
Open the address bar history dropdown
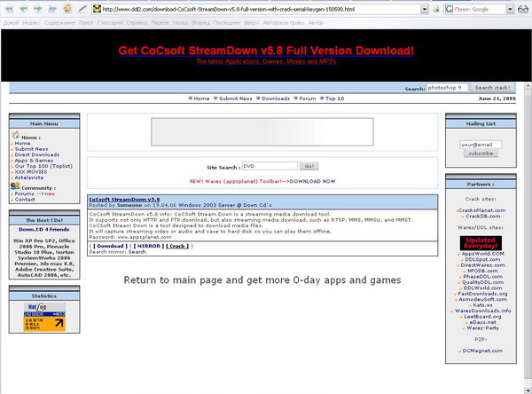pyautogui.click(x=424, y=10)
